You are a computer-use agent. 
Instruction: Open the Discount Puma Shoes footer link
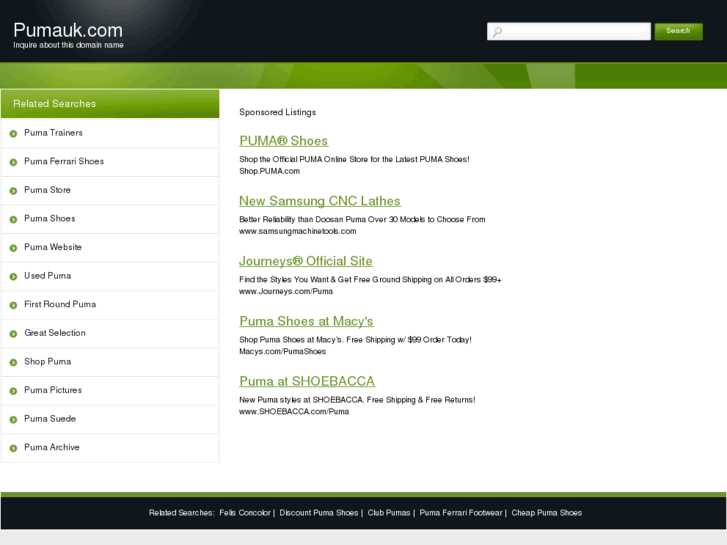(x=319, y=513)
